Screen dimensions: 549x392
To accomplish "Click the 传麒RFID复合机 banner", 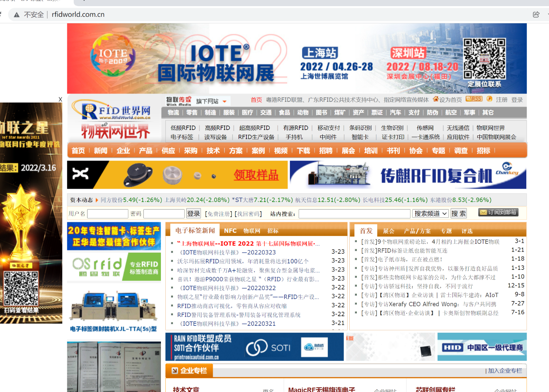I will pos(408,175).
